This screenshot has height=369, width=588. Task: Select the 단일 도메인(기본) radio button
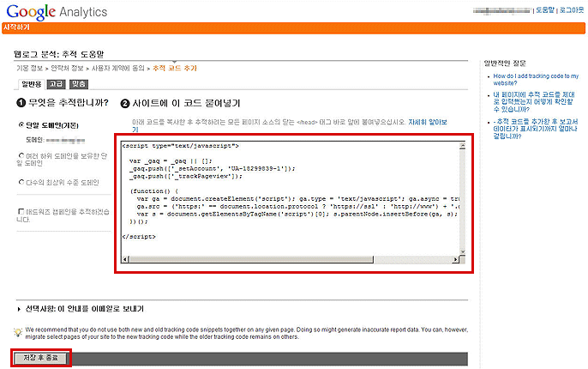tap(21, 124)
